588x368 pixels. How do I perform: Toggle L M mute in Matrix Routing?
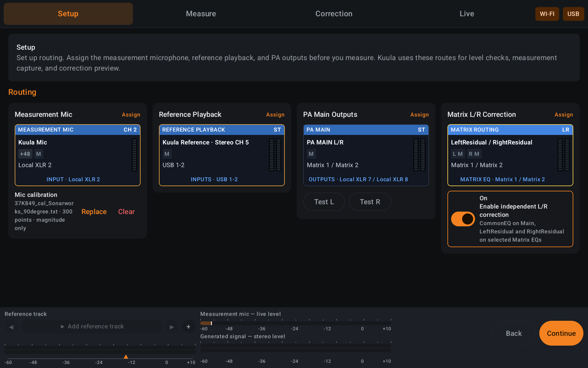458,154
